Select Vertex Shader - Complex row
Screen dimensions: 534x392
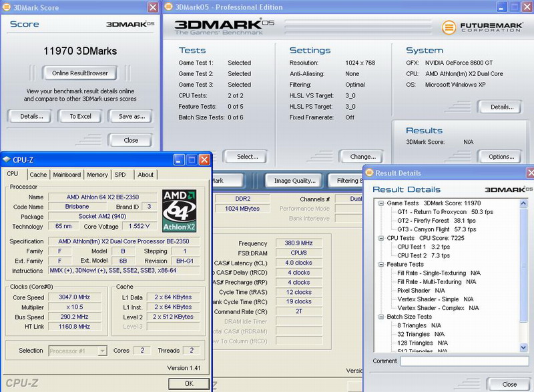click(x=438, y=308)
